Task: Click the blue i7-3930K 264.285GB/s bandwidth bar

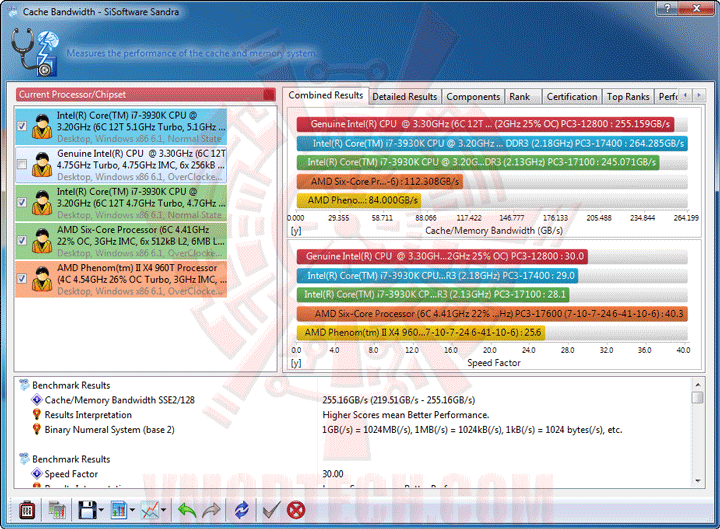Action: [x=492, y=143]
